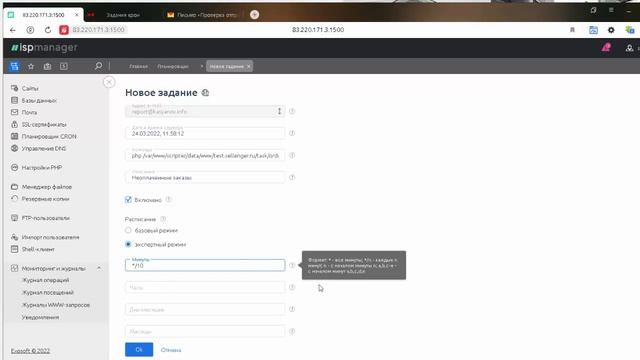Click help icon beside Месяцы field
This screenshot has width=640, height=360.
point(292,331)
